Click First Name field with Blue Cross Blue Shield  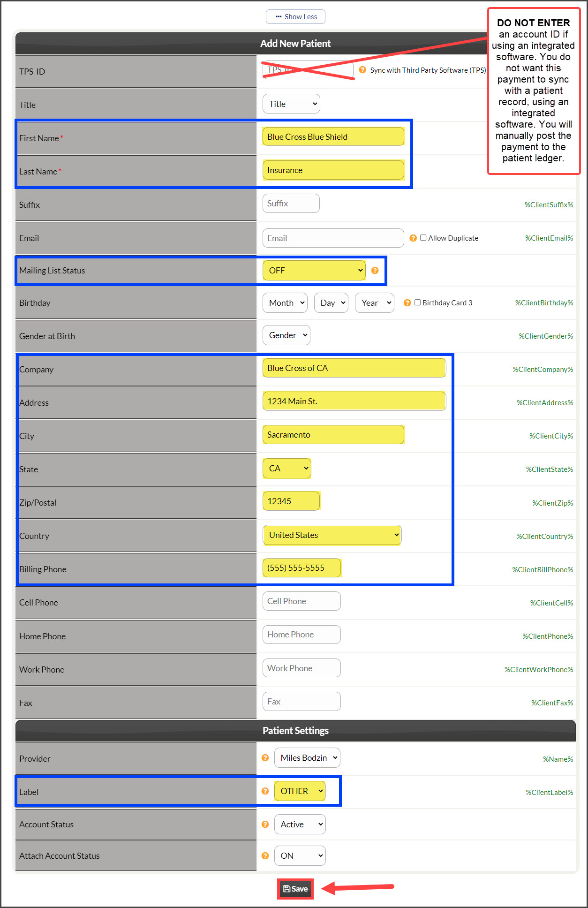[x=333, y=137]
